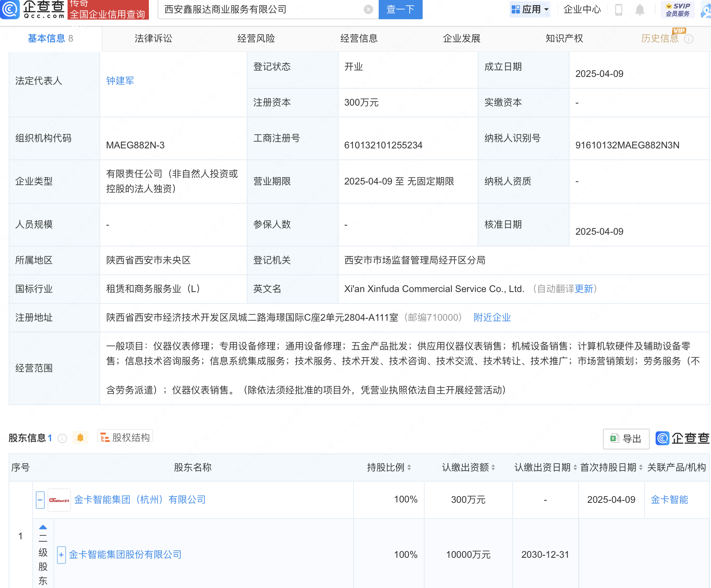Click the Qichacha logo icon

point(9,9)
